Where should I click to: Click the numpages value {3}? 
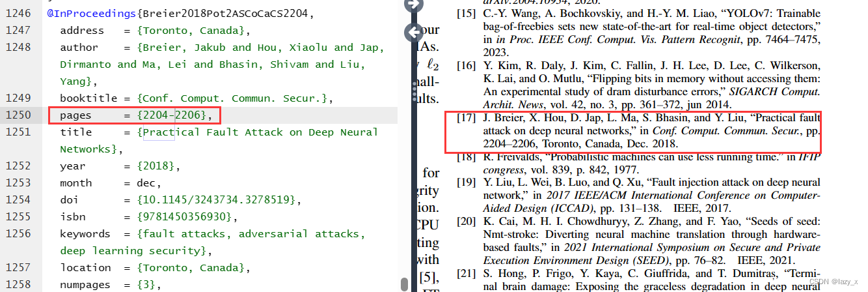click(x=147, y=284)
